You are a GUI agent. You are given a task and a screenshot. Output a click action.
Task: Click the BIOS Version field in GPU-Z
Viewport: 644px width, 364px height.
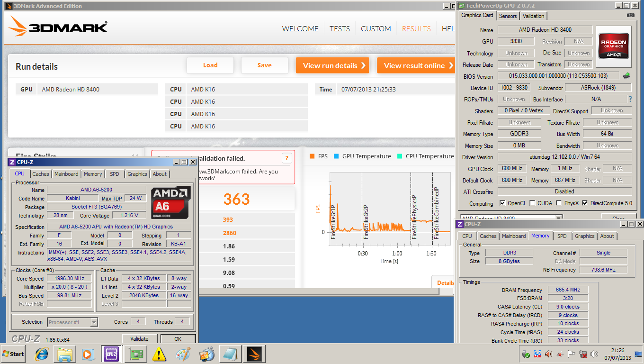(x=558, y=76)
